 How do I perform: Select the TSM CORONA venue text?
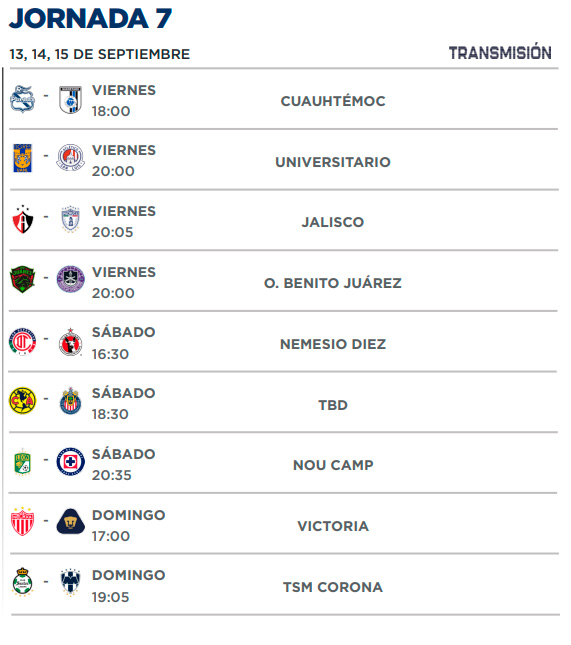point(333,587)
